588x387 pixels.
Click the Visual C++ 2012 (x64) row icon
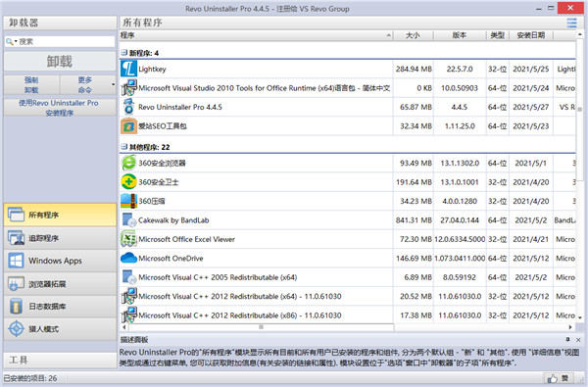128,296
